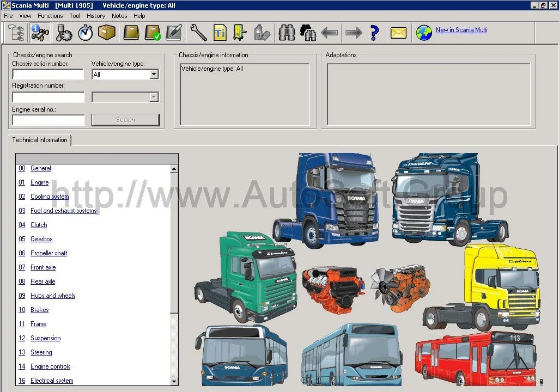Click the Fuel and exhaust systems link
Viewport: 559px width, 392px height.
pyautogui.click(x=63, y=211)
